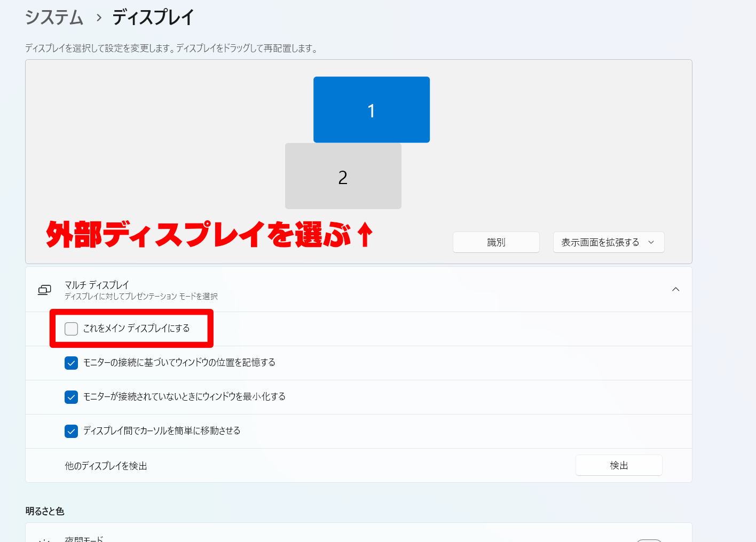This screenshot has width=756, height=542.
Task: Select the gray display 2 rectangle
Action: pyautogui.click(x=343, y=177)
